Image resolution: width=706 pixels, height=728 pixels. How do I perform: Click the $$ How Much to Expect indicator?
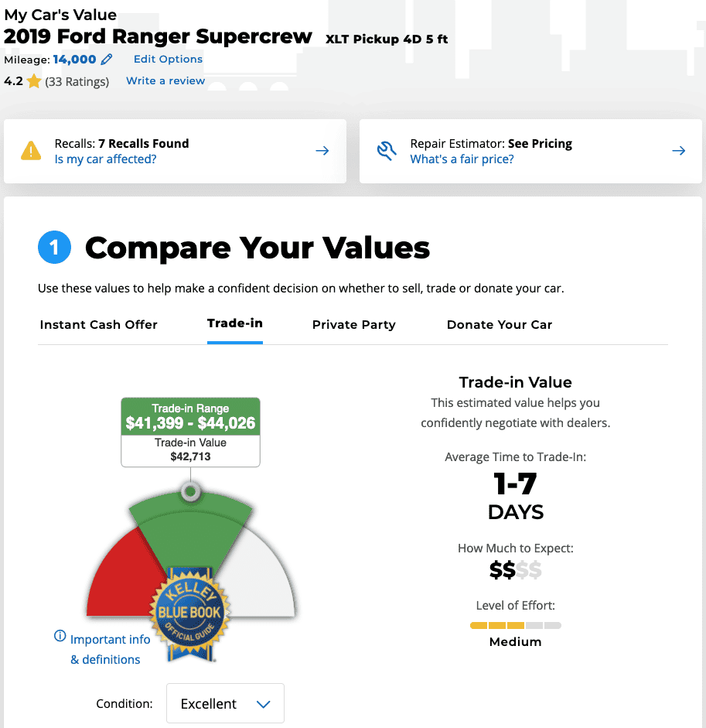tap(515, 569)
